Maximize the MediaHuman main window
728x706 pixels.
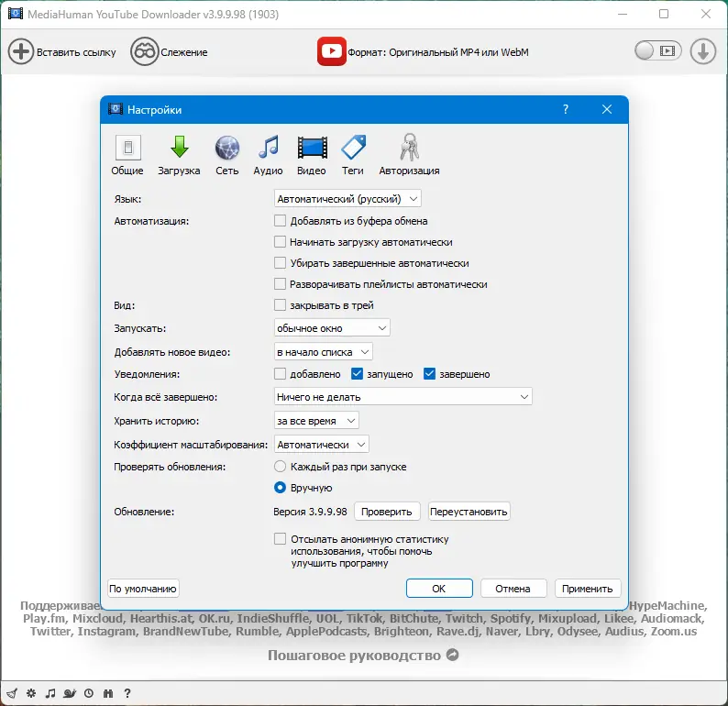(664, 14)
